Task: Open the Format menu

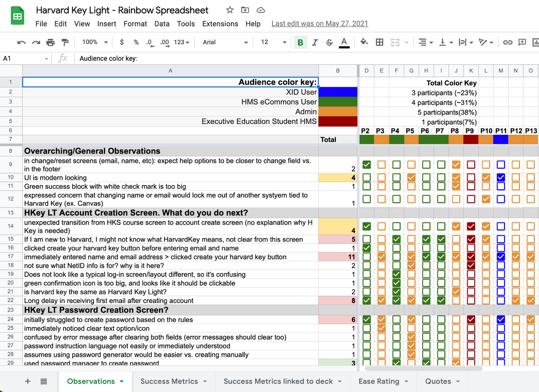Action: point(135,24)
